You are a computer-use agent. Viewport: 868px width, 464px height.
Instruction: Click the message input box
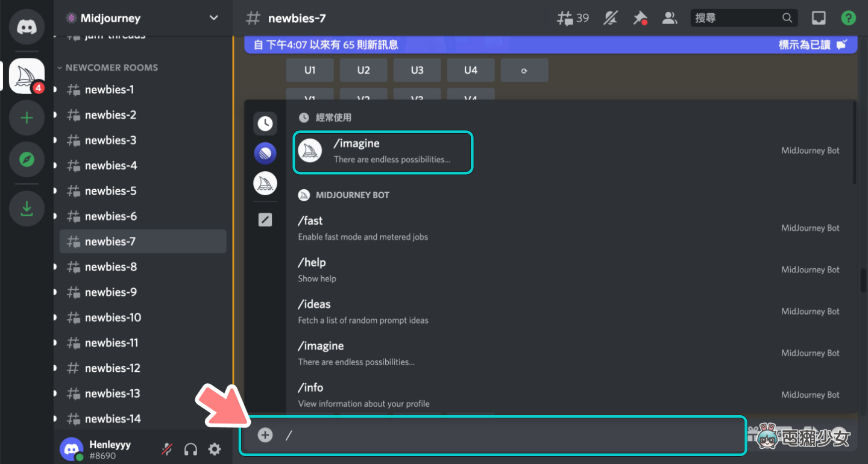coord(493,435)
